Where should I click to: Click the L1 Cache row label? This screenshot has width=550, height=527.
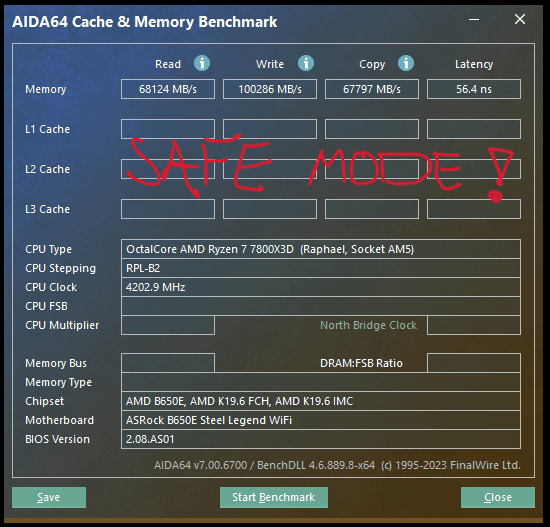[x=47, y=129]
